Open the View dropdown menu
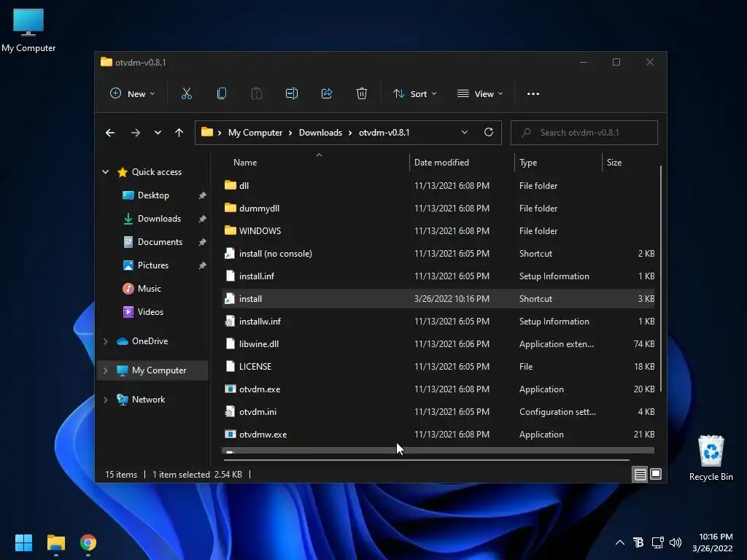 [480, 93]
